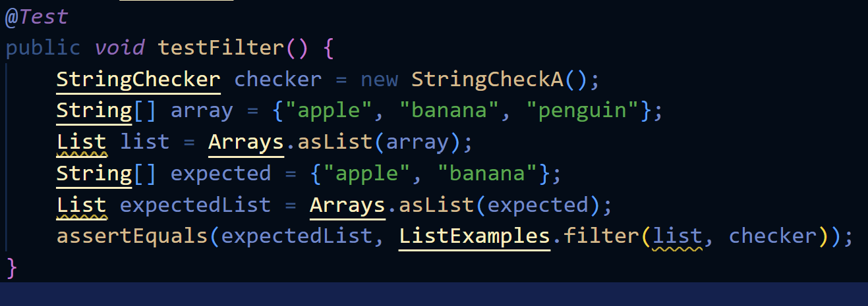
Task: Click the ListExamples class name
Action: 475,237
